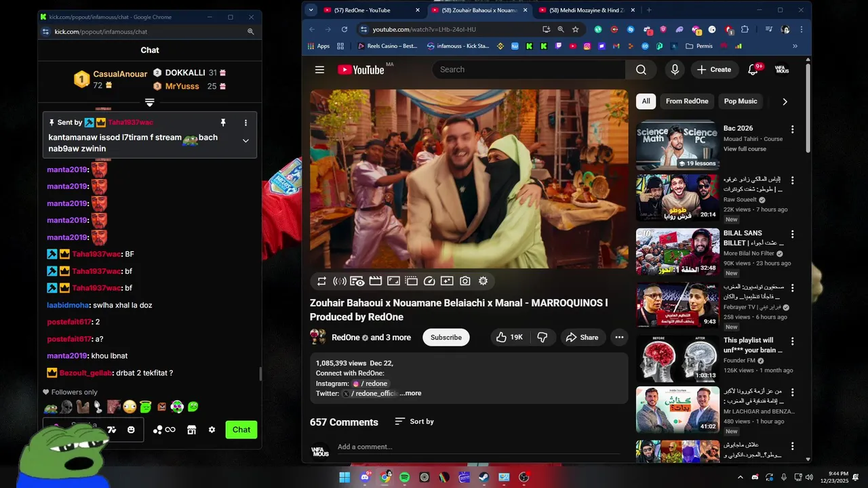Open the Sort by comments menu

pos(414,422)
